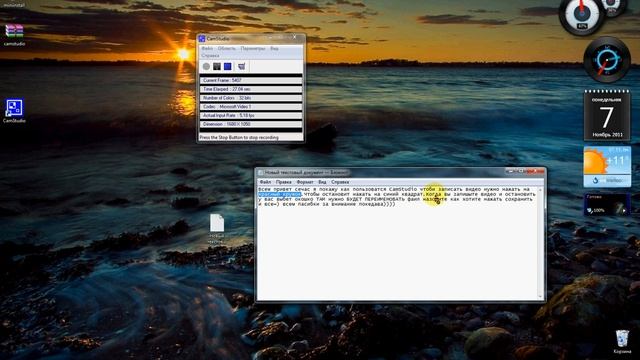Click the Notepad title bar document icon
The width and height of the screenshot is (640, 360).
(261, 173)
